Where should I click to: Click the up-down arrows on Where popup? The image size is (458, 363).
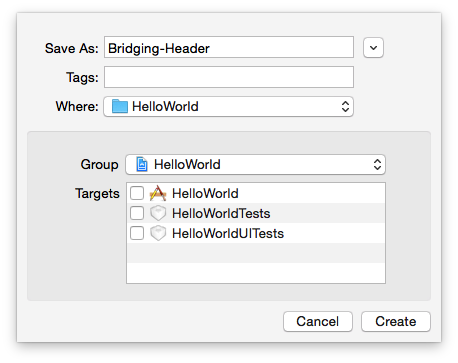[x=345, y=107]
